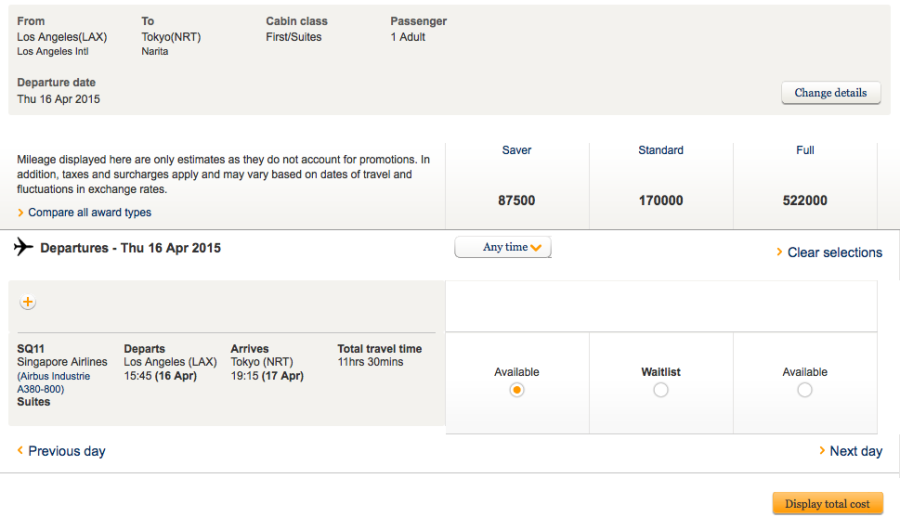Click the orange arrow before Previous day

coord(20,451)
